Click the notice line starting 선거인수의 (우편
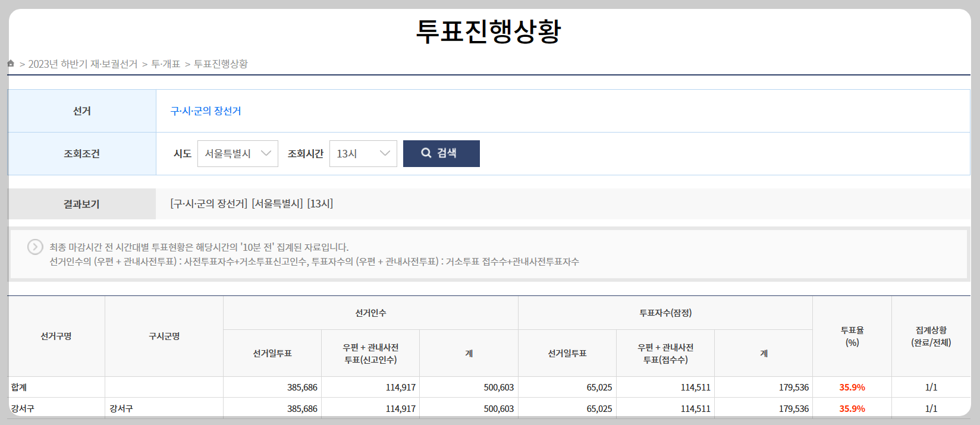 [x=314, y=262]
